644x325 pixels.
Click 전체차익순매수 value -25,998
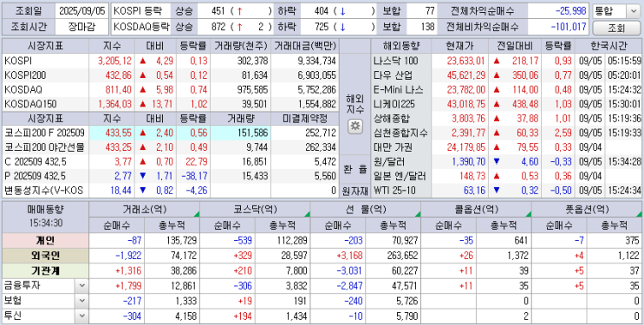571,11
